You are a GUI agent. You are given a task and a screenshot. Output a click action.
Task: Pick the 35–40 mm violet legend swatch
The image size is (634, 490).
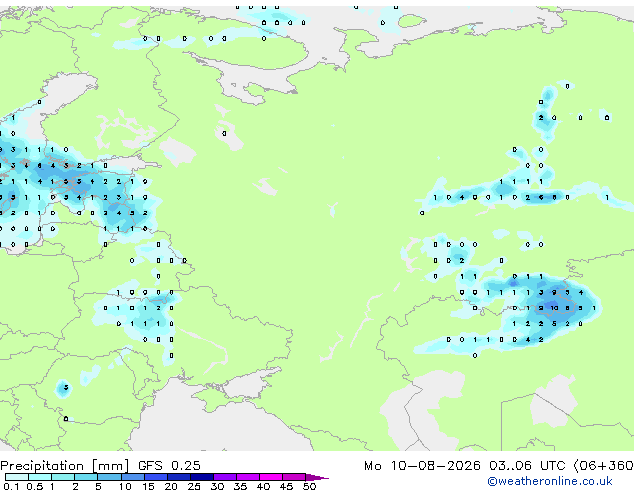coord(247,477)
